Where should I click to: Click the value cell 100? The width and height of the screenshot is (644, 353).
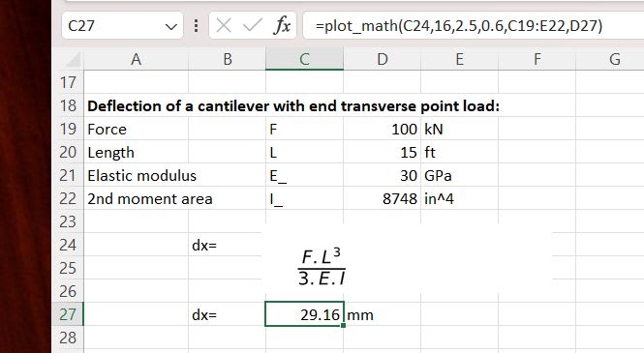[382, 130]
